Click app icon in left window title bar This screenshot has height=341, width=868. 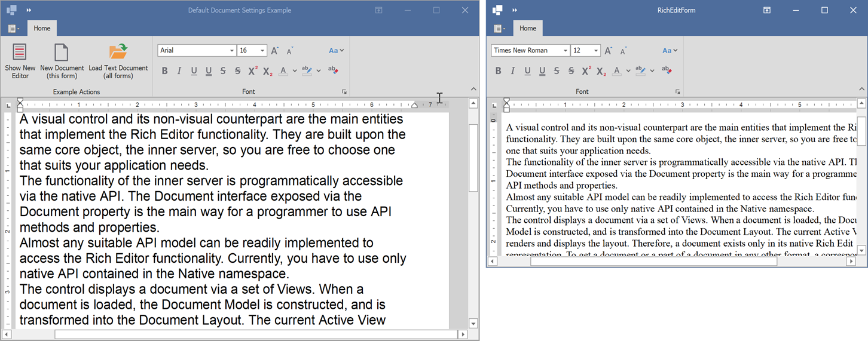pos(12,10)
